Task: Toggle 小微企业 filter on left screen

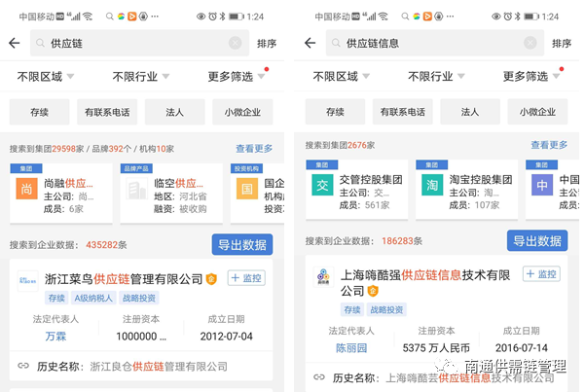Action: click(x=242, y=112)
